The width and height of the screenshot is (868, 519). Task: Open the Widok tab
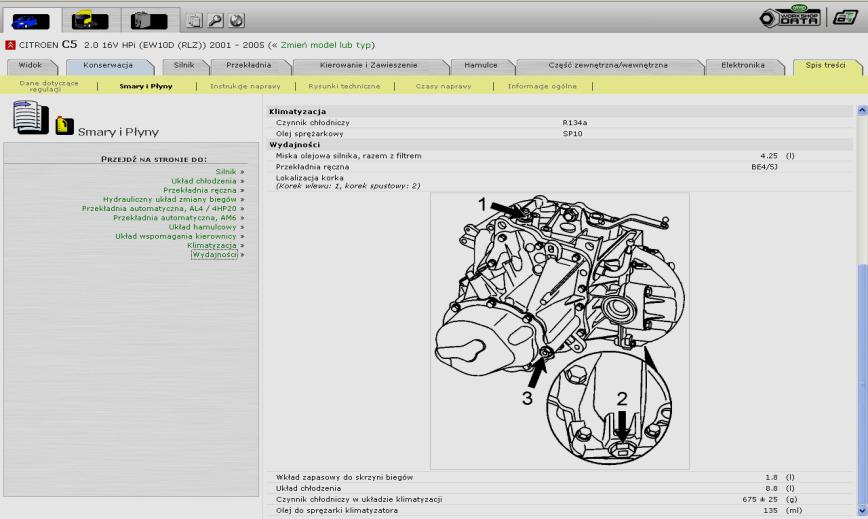[30, 65]
